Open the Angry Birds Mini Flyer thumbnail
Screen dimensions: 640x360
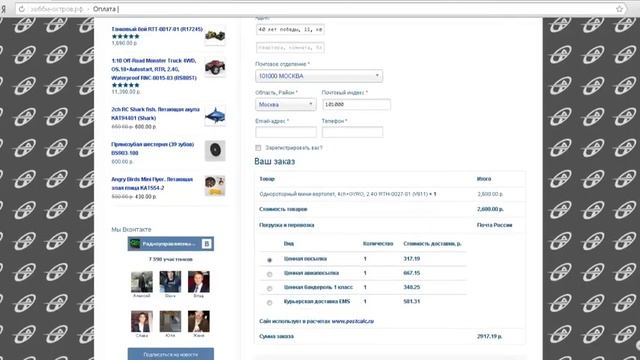(215, 186)
